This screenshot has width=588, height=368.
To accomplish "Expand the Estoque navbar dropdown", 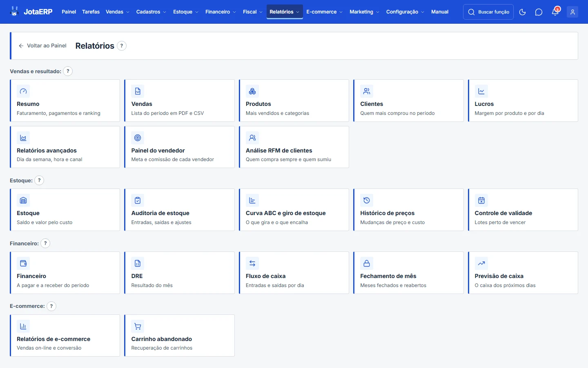I will (x=186, y=12).
